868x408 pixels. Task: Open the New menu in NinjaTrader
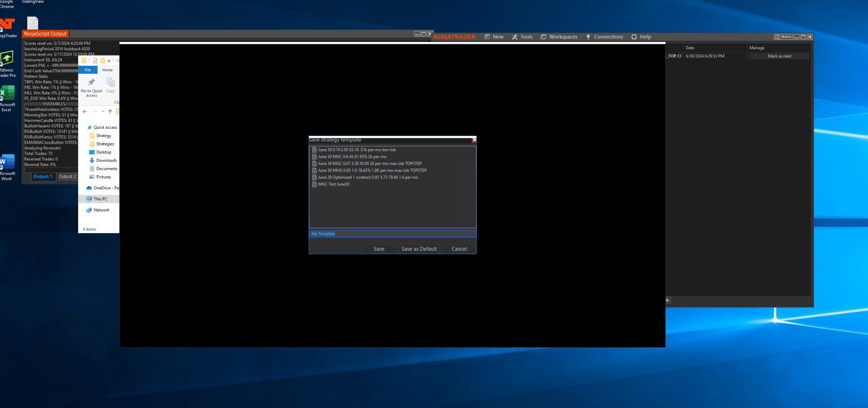click(494, 37)
